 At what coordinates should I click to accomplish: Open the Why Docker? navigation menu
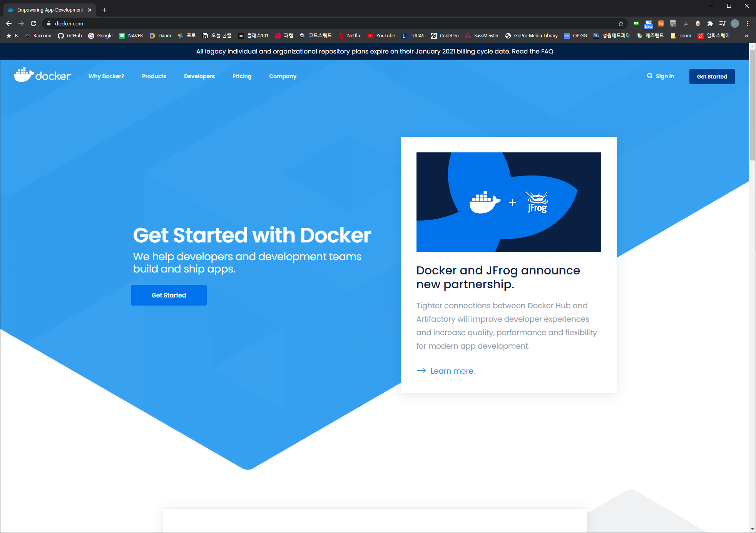point(106,76)
